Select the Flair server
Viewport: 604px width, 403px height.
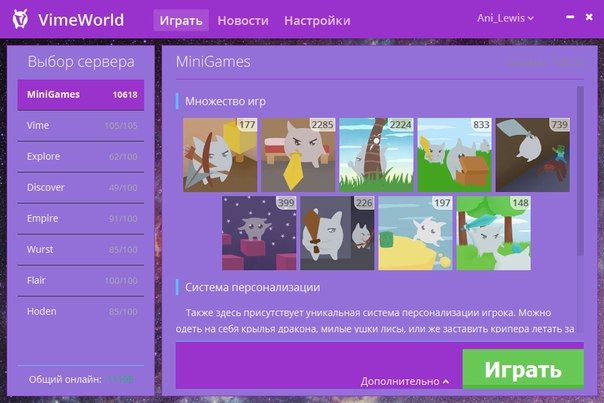(x=81, y=281)
